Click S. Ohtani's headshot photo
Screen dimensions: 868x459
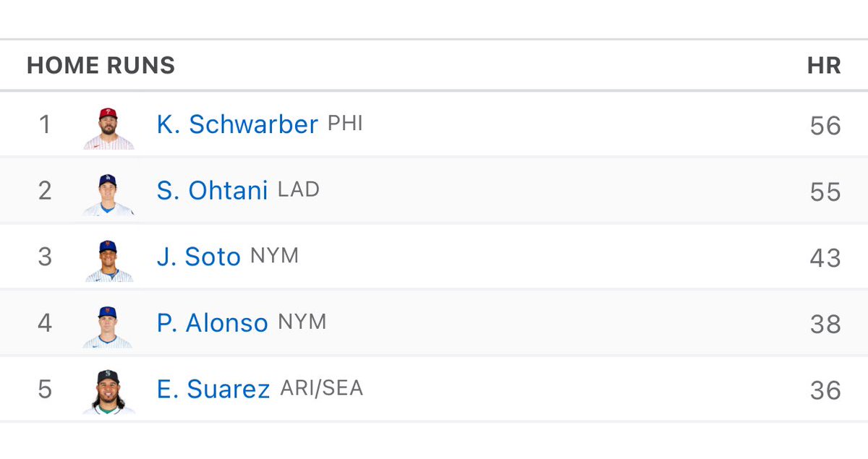(109, 194)
